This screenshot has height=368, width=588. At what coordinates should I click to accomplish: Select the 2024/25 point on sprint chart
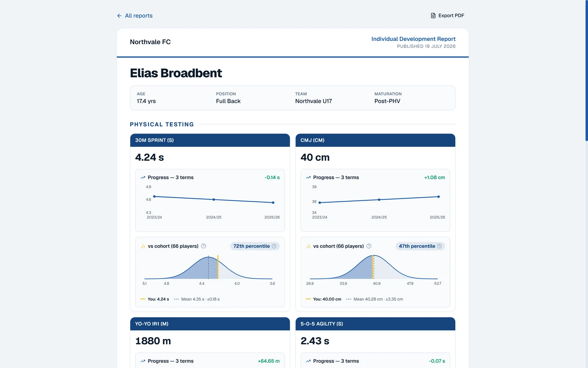coord(214,199)
